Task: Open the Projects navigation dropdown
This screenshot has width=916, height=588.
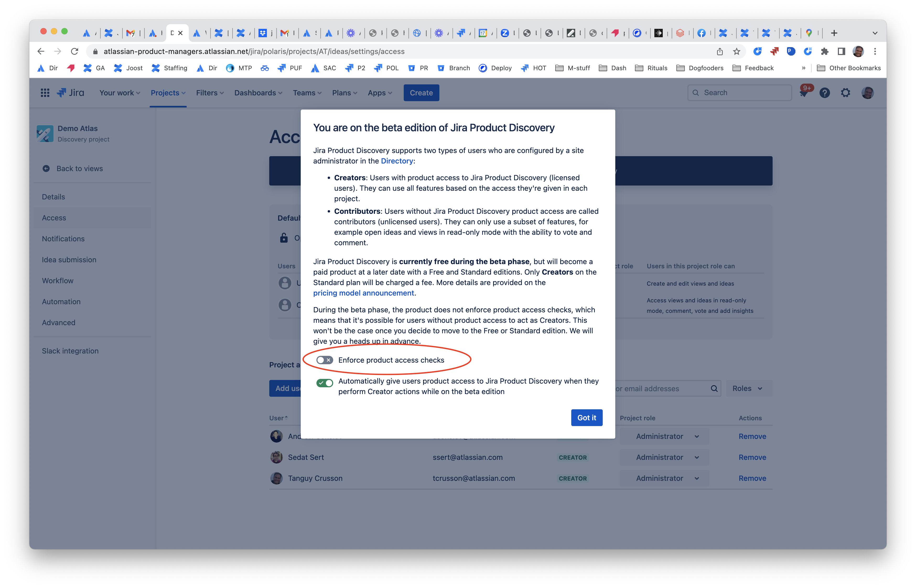Action: [168, 92]
